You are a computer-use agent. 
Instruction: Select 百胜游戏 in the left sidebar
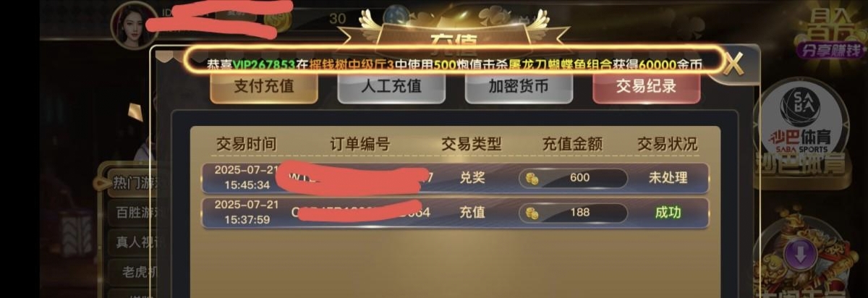(130, 213)
